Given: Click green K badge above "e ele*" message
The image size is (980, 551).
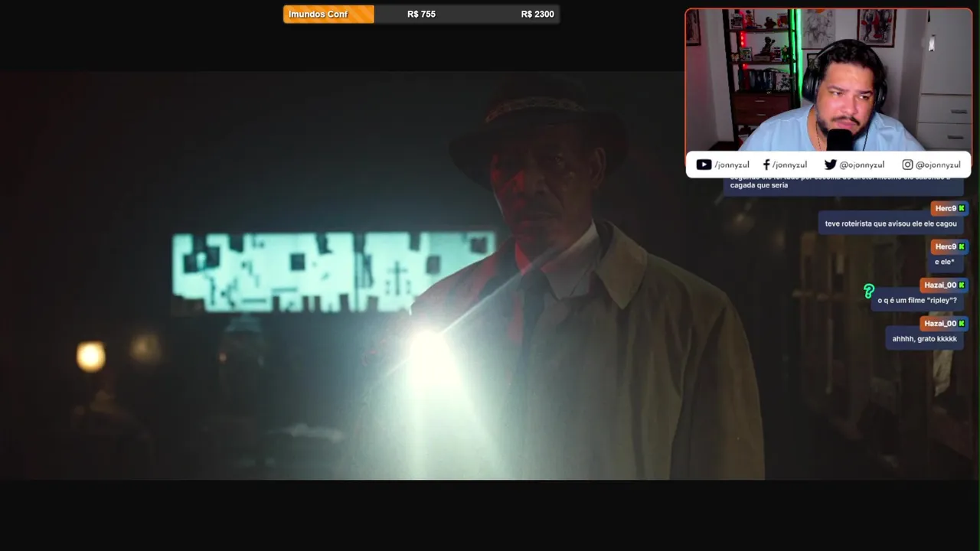Looking at the screenshot, I should [x=962, y=246].
